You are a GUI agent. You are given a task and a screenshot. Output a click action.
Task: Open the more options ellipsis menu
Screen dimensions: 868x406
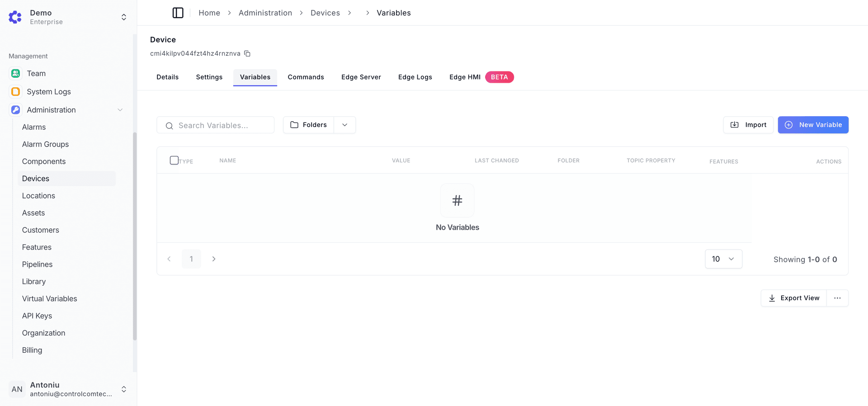[837, 298]
